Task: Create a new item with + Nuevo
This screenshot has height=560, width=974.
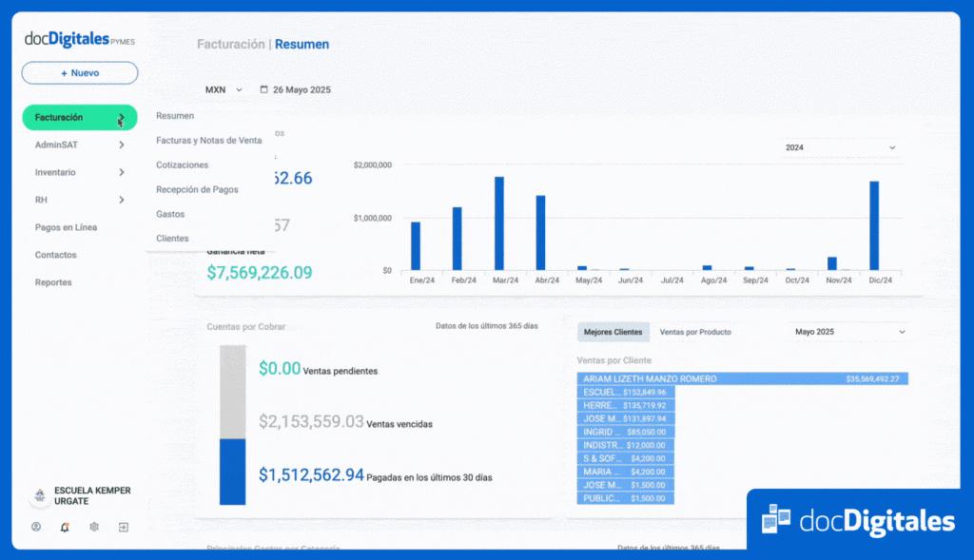Action: pos(80,73)
